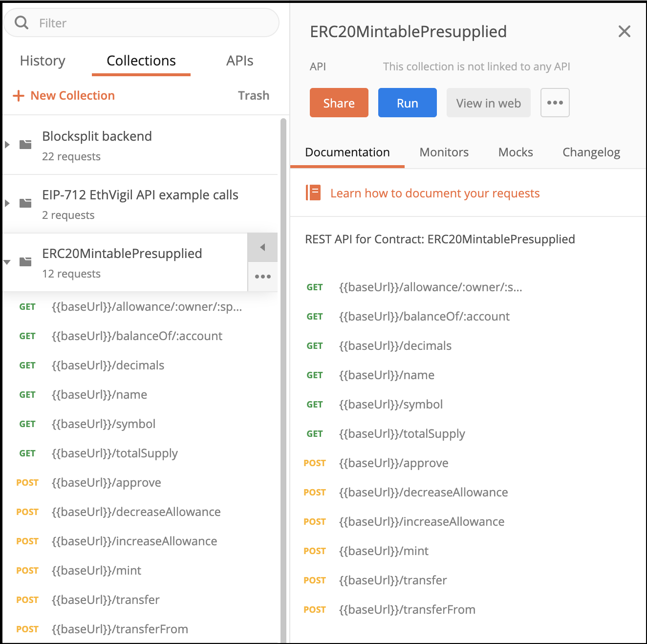
Task: Show the Changelog tab
Action: pos(591,152)
